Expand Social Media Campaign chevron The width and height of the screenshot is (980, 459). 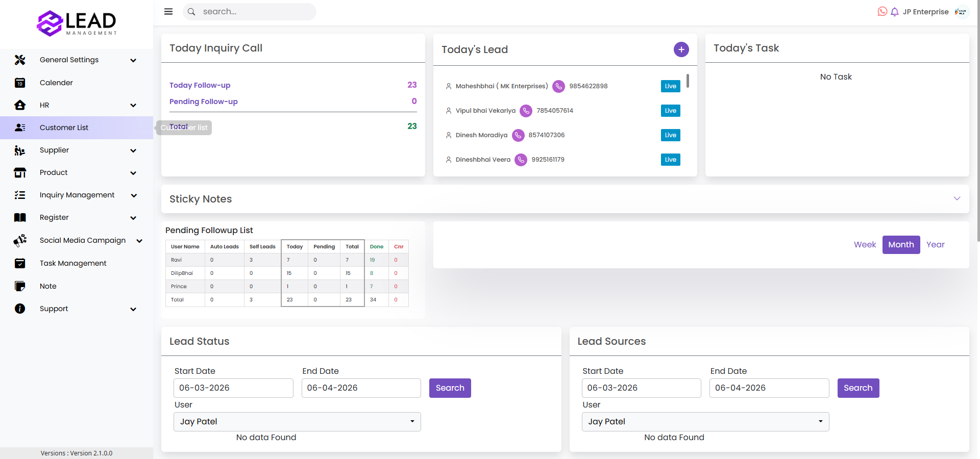[x=139, y=241]
